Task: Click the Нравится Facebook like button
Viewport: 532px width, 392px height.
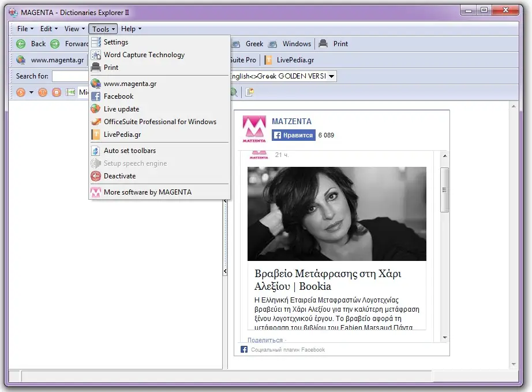Action: click(x=293, y=135)
